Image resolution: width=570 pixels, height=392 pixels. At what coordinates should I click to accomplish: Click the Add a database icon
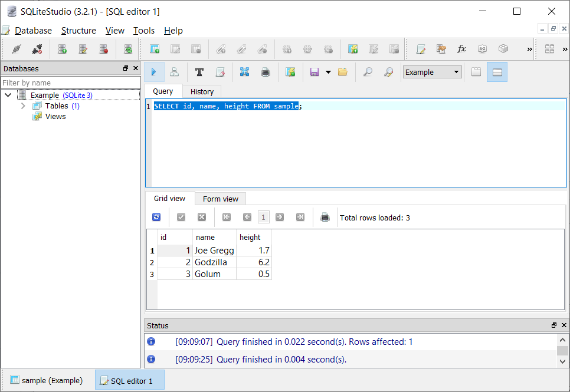(x=62, y=49)
